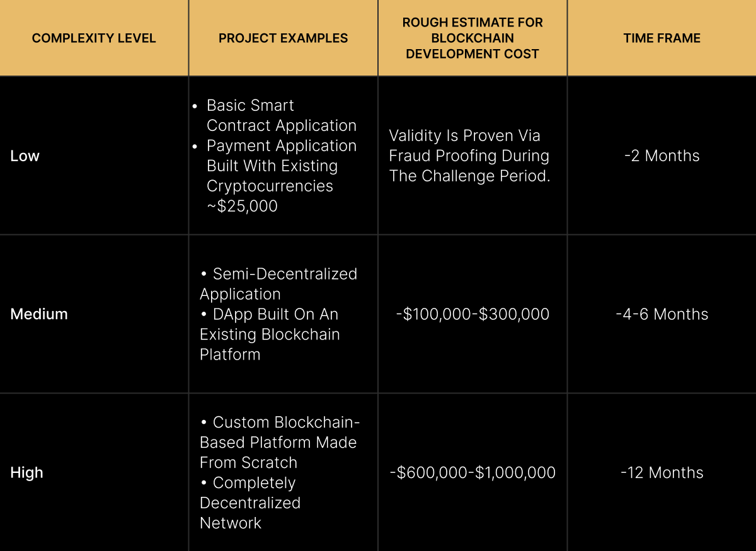The width and height of the screenshot is (756, 551).
Task: Select the Medium complexity row label
Action: (x=39, y=314)
